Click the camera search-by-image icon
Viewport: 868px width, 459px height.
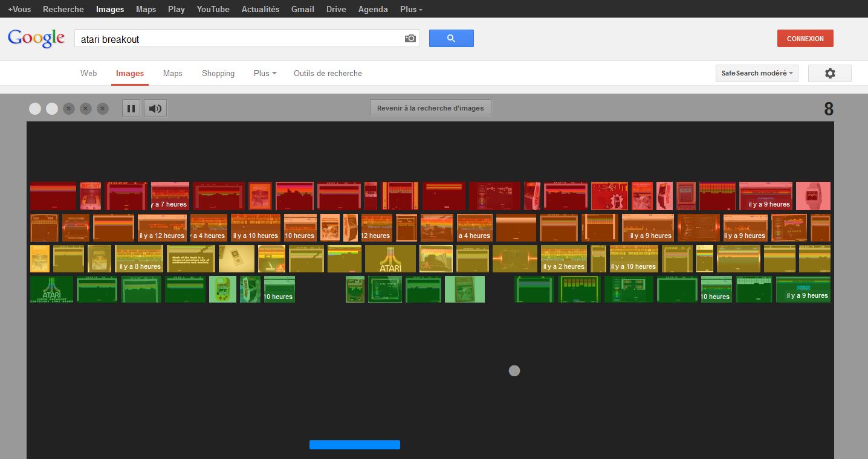click(410, 39)
